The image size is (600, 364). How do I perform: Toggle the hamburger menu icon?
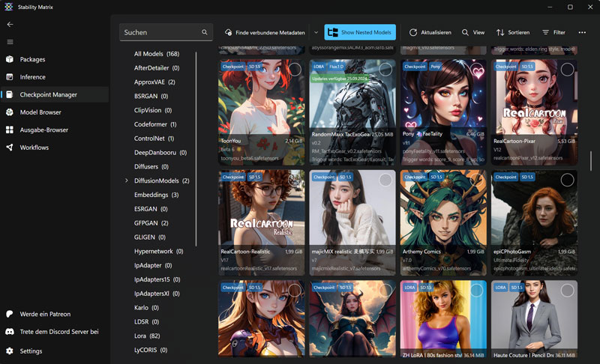coord(10,42)
